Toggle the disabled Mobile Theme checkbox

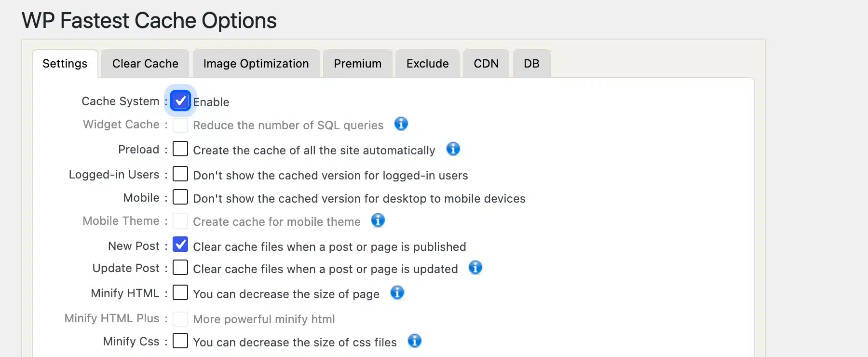click(x=180, y=221)
